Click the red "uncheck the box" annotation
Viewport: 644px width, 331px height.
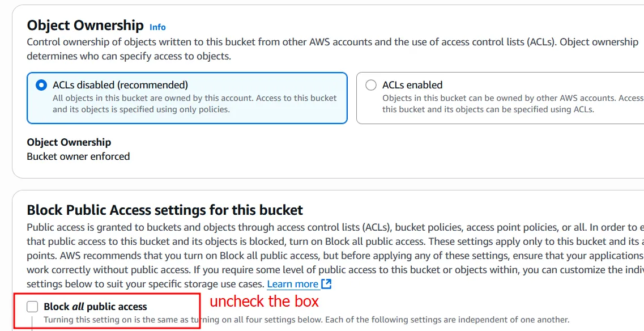265,301
